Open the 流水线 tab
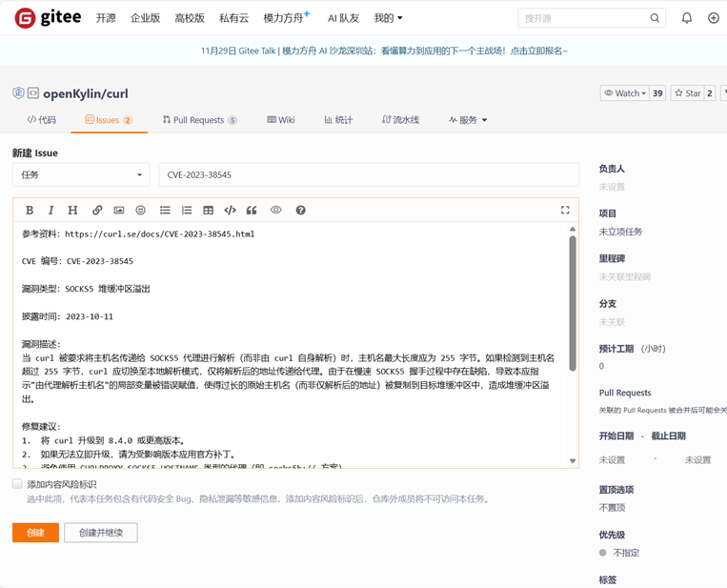Screen dimensions: 727x588 pyautogui.click(x=400, y=120)
